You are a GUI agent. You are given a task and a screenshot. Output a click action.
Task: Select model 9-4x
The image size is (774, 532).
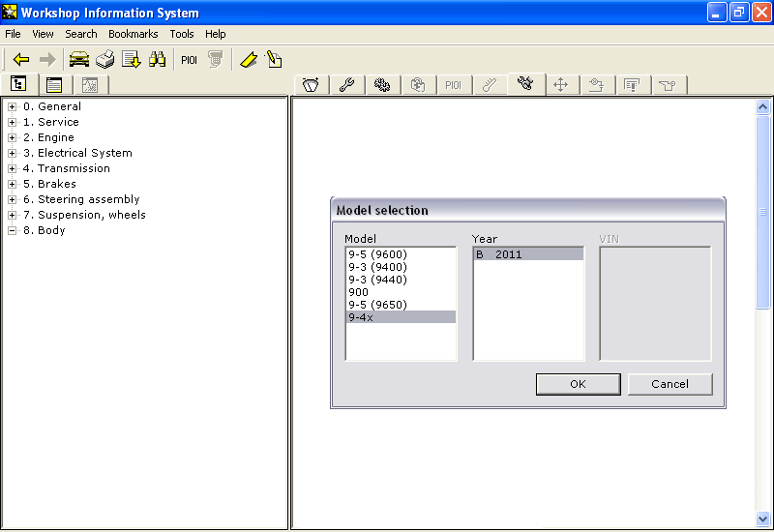click(401, 317)
